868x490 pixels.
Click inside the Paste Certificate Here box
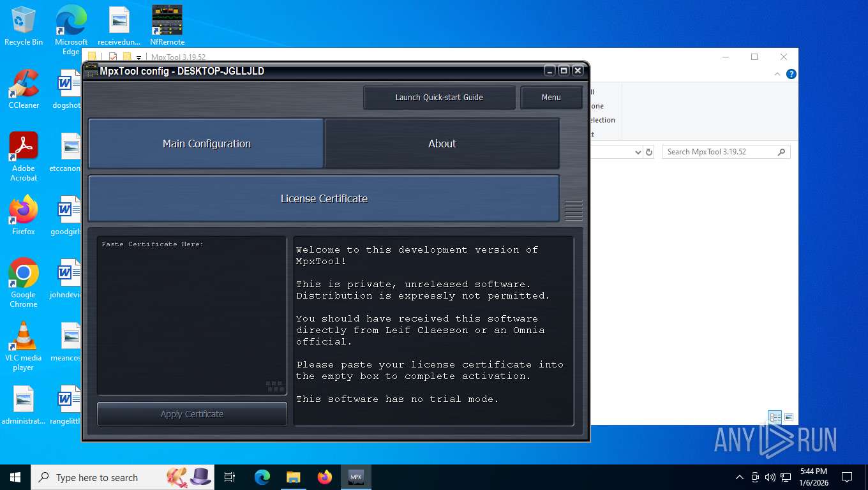coord(192,316)
